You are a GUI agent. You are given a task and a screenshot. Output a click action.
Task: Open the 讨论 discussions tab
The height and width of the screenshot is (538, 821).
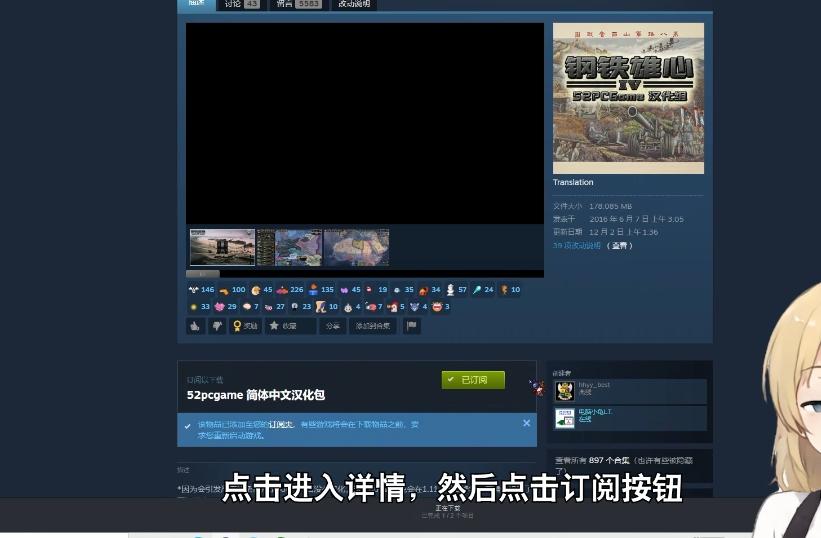(241, 4)
